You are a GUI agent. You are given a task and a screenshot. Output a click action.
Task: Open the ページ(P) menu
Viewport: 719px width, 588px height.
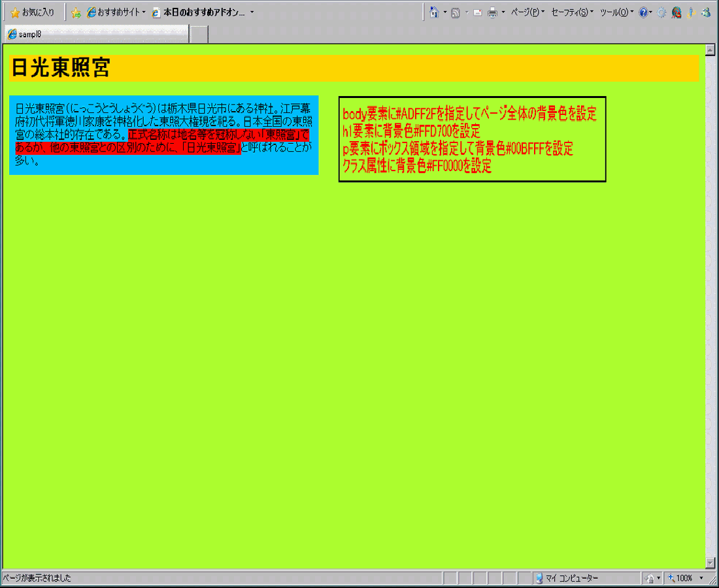pos(527,12)
